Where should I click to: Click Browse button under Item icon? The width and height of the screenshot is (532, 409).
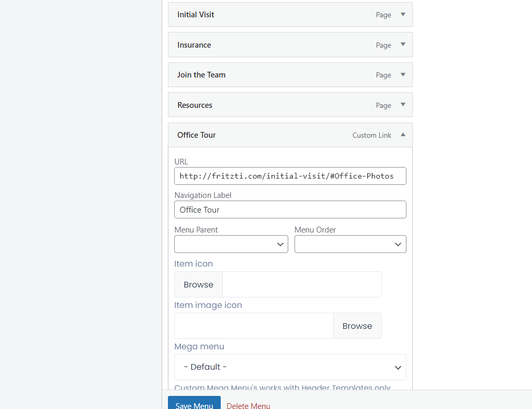198,284
